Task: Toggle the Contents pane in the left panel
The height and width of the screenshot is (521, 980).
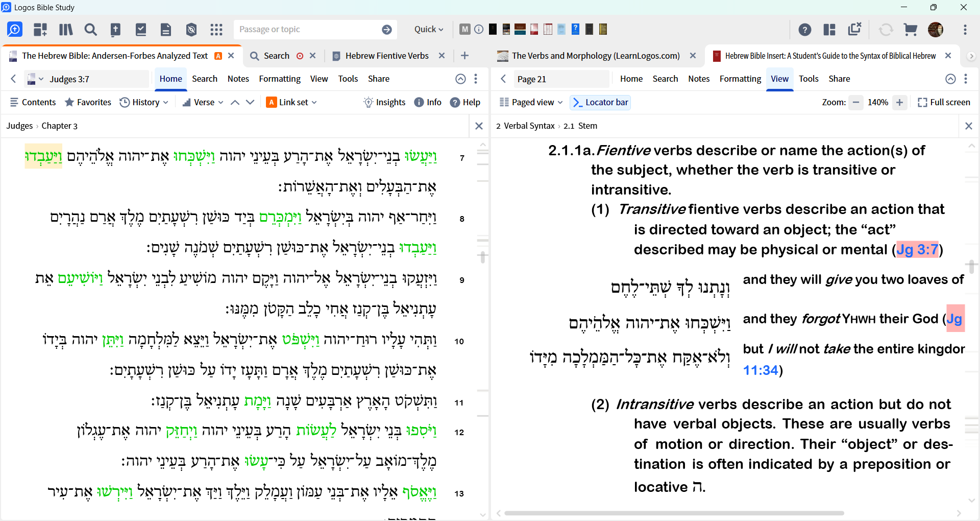Action: (33, 102)
